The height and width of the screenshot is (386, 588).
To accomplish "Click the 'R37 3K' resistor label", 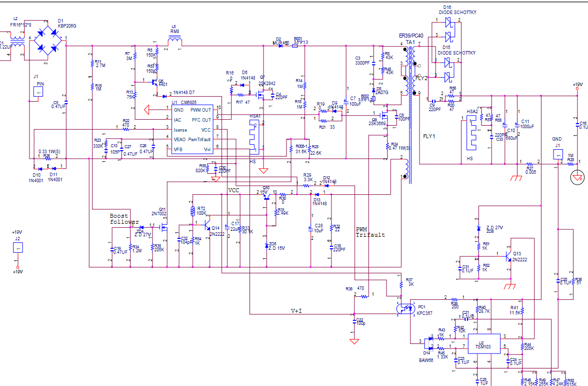I will [409, 282].
